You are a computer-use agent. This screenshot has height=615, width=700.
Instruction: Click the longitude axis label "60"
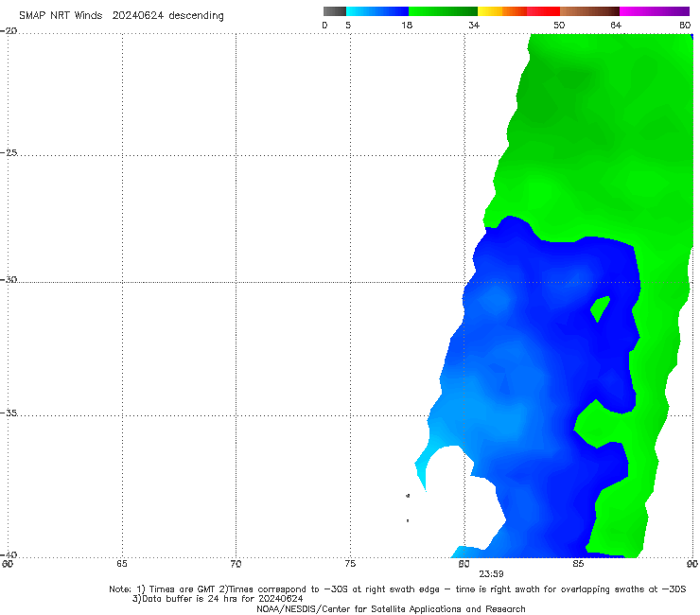8,564
